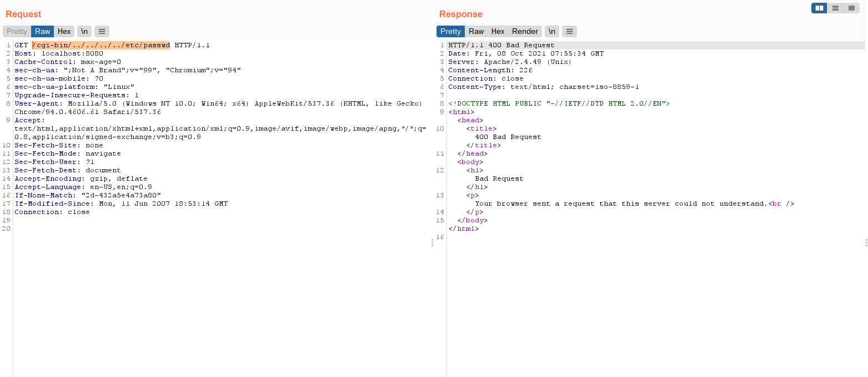Switch Request view to Pretty tab

point(17,31)
